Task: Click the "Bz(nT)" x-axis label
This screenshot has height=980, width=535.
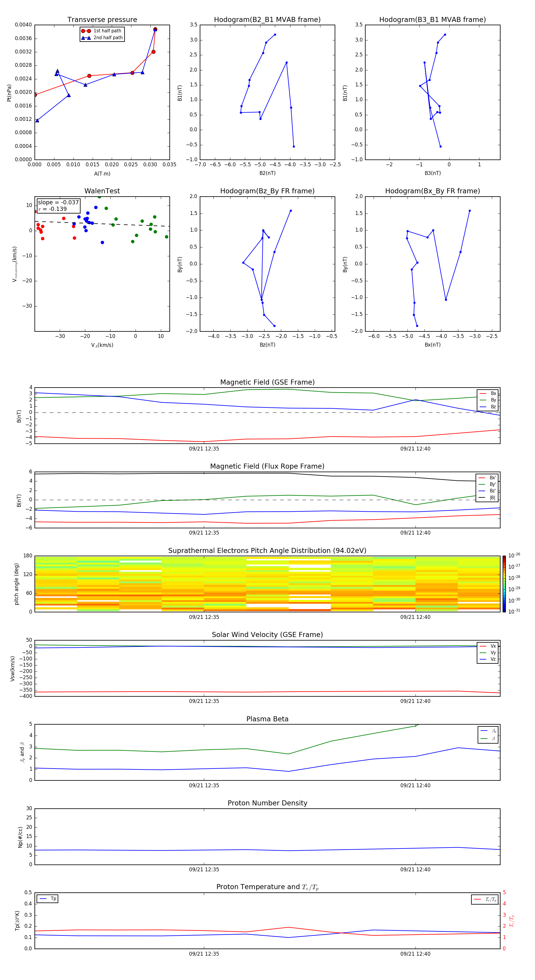Action: tap(267, 345)
